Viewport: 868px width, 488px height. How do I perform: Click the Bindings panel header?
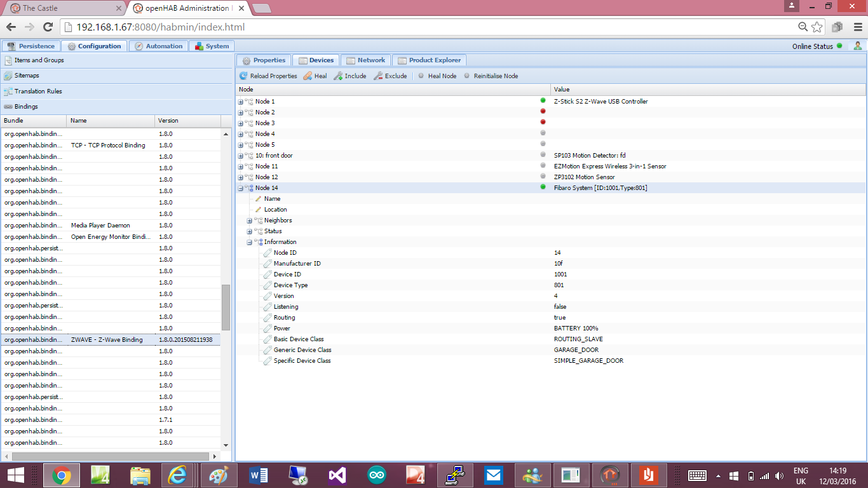tap(117, 107)
